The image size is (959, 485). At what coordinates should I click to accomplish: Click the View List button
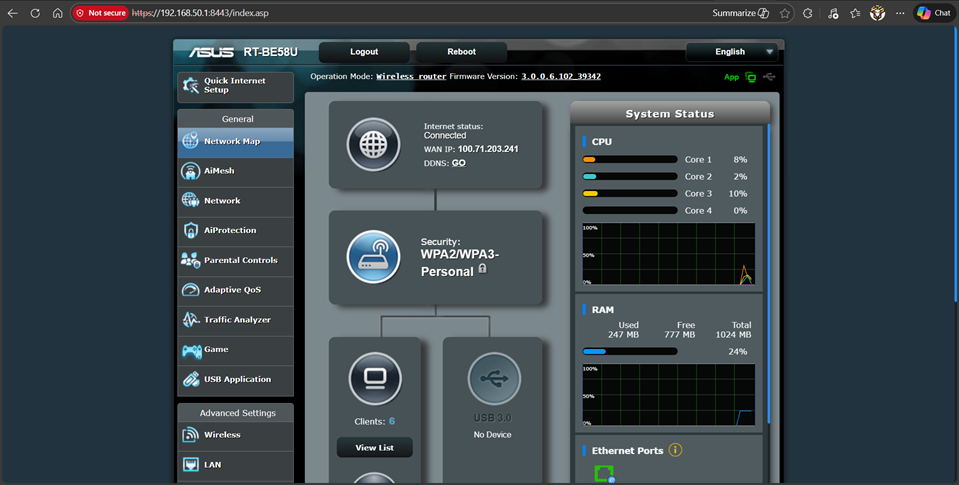(374, 448)
